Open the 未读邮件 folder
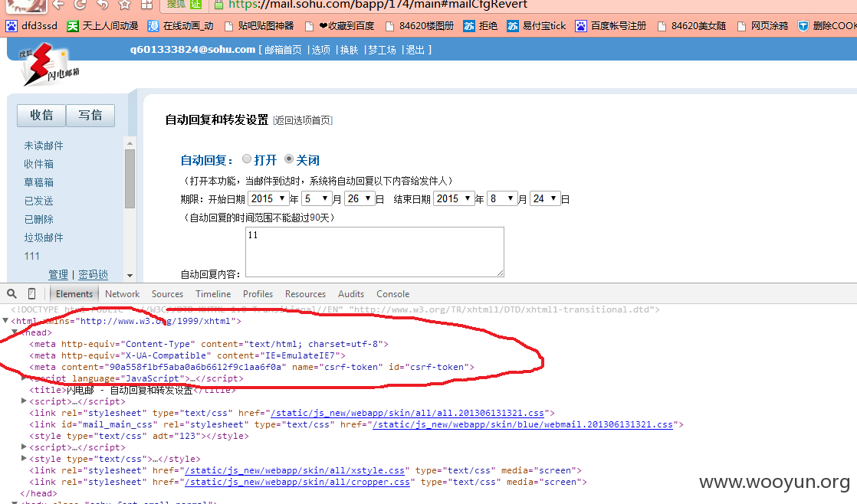This screenshot has height=504, width=857. pyautogui.click(x=44, y=146)
